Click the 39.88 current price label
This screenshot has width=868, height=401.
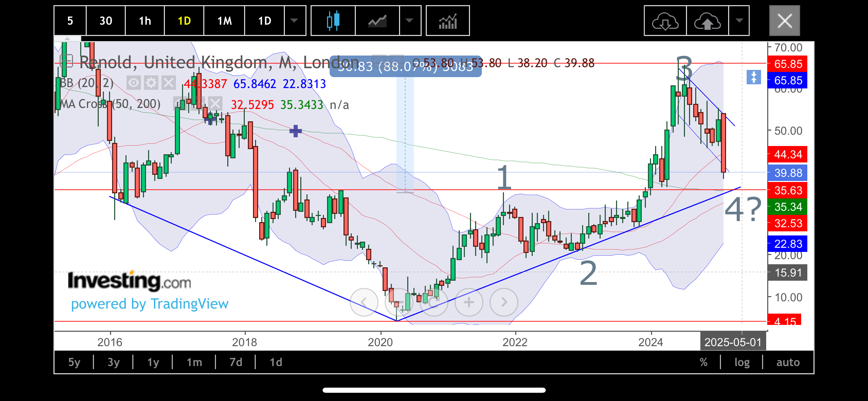(x=788, y=173)
